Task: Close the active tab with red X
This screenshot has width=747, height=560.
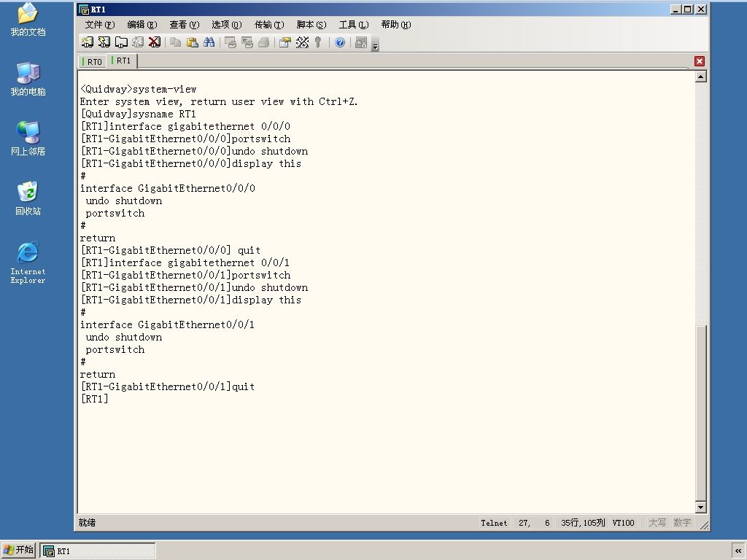Action: point(700,61)
